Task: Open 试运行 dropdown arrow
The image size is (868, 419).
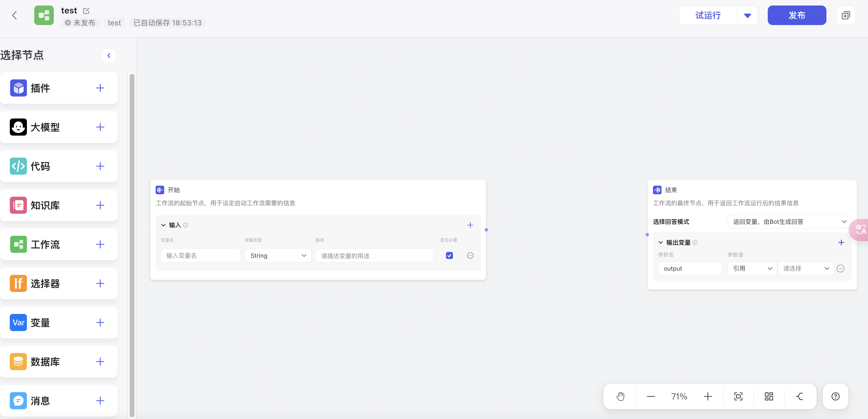Action: pyautogui.click(x=747, y=15)
